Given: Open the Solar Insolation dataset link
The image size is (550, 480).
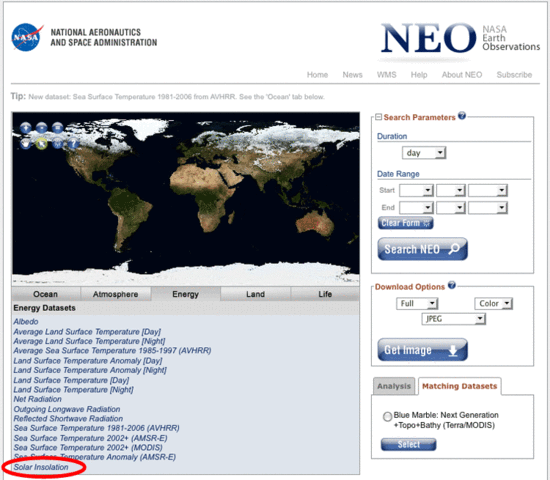Looking at the screenshot, I should (x=41, y=467).
